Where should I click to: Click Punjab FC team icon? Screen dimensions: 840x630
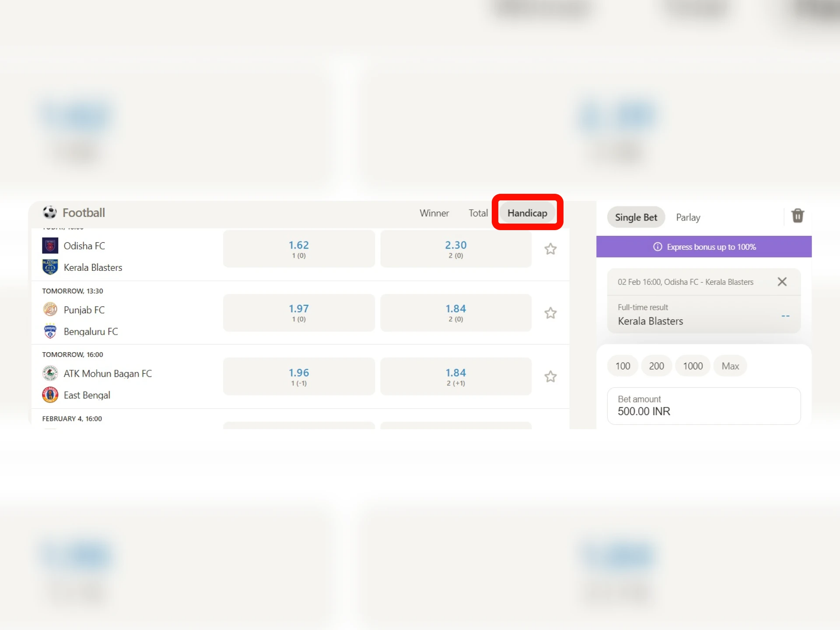pyautogui.click(x=49, y=310)
